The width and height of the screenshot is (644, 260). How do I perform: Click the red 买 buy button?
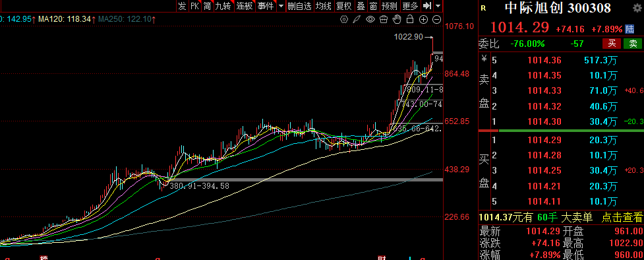point(612,43)
